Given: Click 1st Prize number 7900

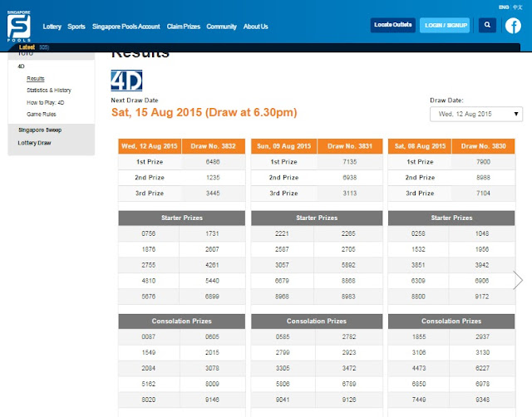Looking at the screenshot, I should click(x=484, y=162).
